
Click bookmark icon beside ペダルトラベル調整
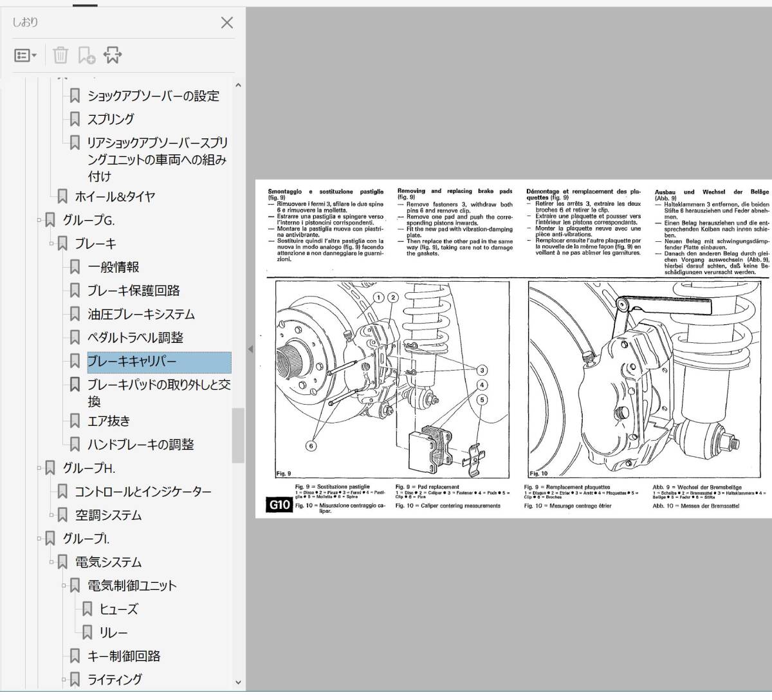click(x=75, y=337)
